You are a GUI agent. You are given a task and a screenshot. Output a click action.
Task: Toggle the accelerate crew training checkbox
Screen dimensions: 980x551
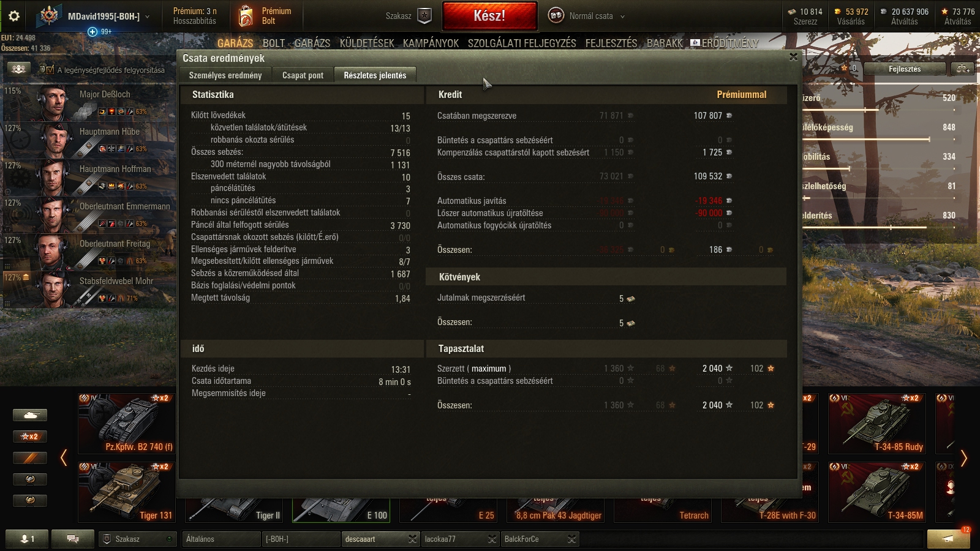tap(50, 70)
